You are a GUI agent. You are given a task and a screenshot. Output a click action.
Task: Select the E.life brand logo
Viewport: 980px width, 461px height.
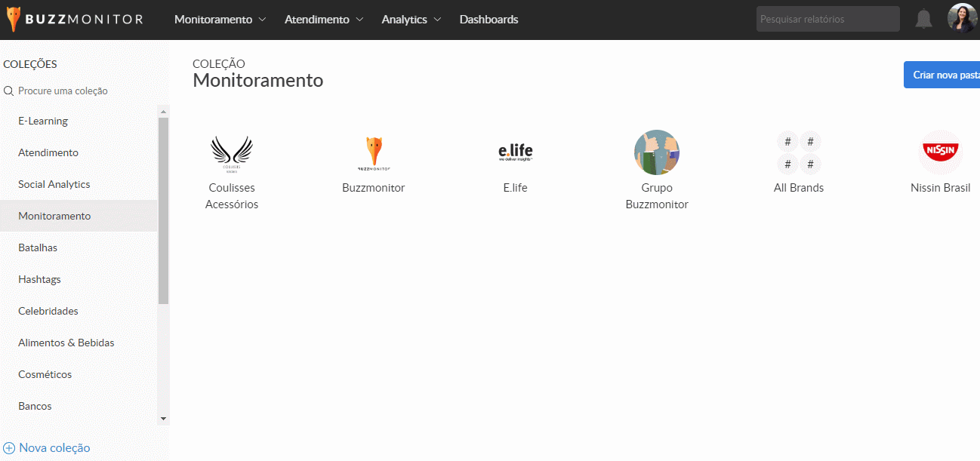(x=515, y=152)
